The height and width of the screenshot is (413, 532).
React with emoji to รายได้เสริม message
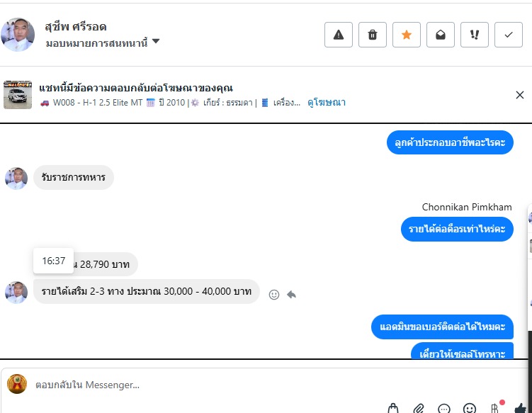pos(274,295)
